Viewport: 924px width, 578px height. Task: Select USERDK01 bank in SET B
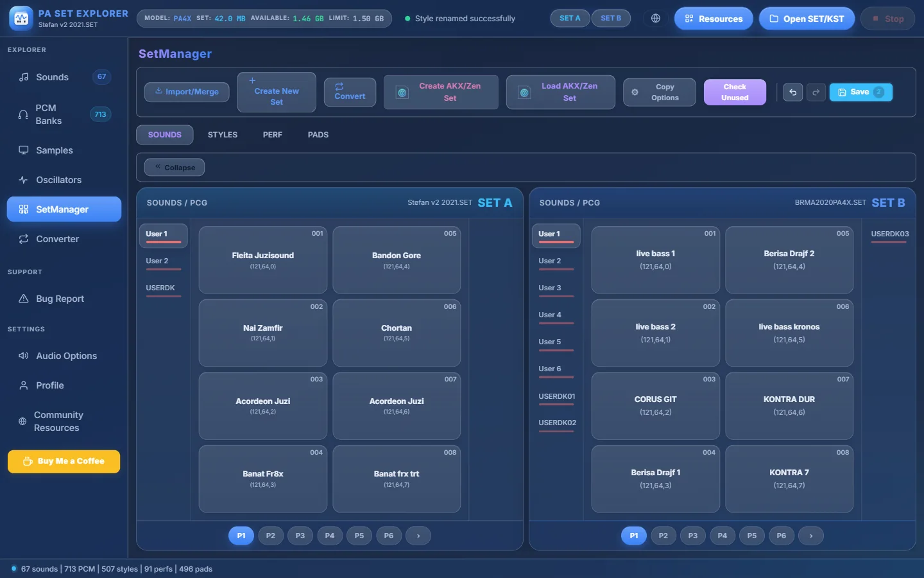click(556, 397)
